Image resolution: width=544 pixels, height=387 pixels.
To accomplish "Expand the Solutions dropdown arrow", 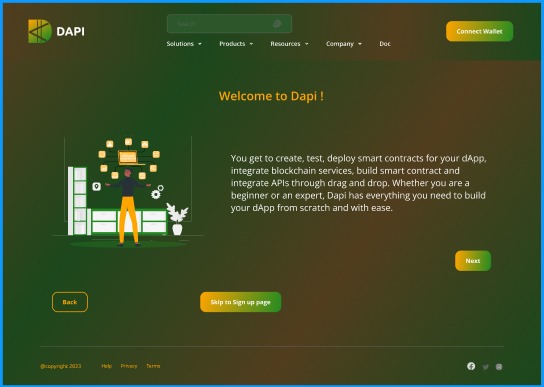I will (200, 44).
